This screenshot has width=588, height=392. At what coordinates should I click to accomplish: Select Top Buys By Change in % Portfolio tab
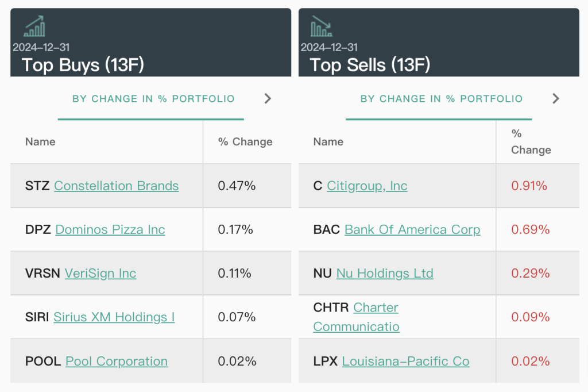pyautogui.click(x=153, y=99)
